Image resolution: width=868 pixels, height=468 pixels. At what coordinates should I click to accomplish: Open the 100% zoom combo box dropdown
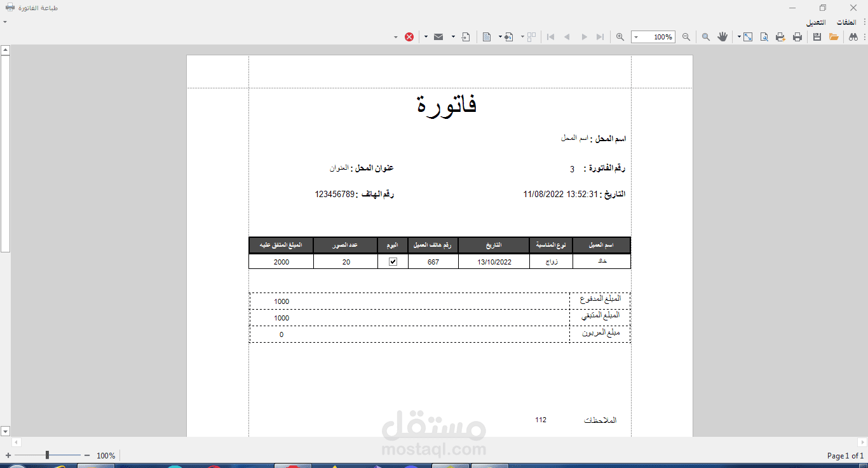point(636,37)
